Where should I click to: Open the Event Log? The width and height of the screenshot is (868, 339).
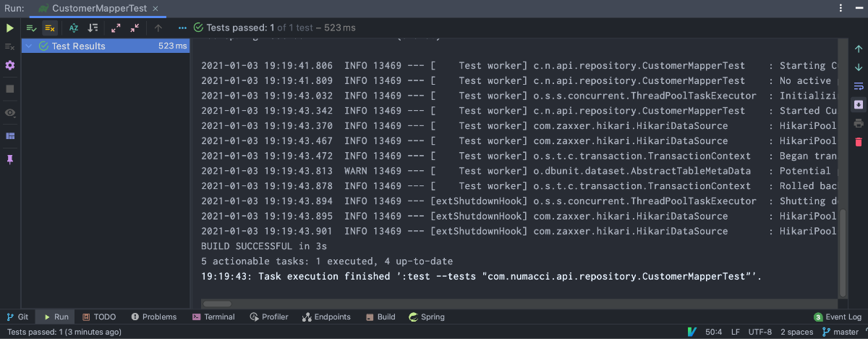click(x=838, y=317)
